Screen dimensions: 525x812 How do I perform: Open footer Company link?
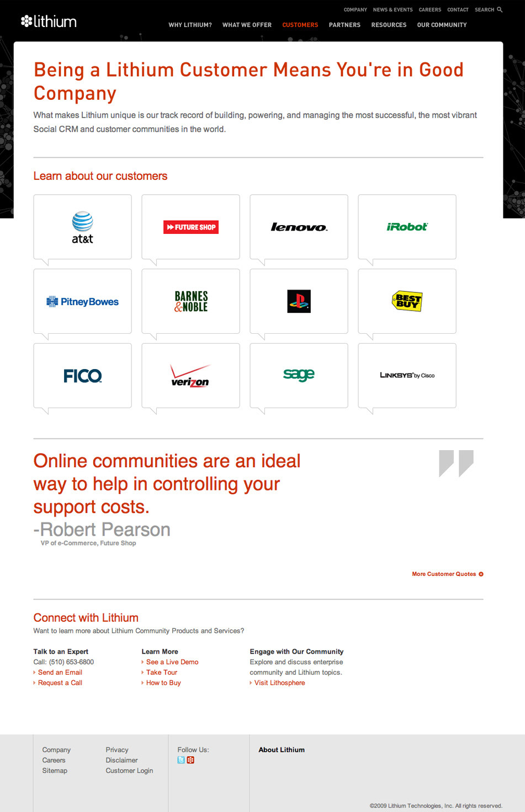click(x=56, y=750)
